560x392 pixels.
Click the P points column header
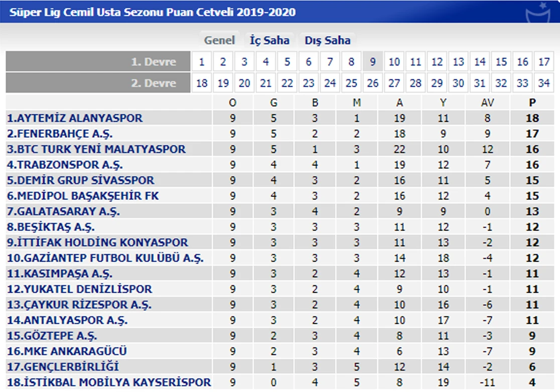532,103
